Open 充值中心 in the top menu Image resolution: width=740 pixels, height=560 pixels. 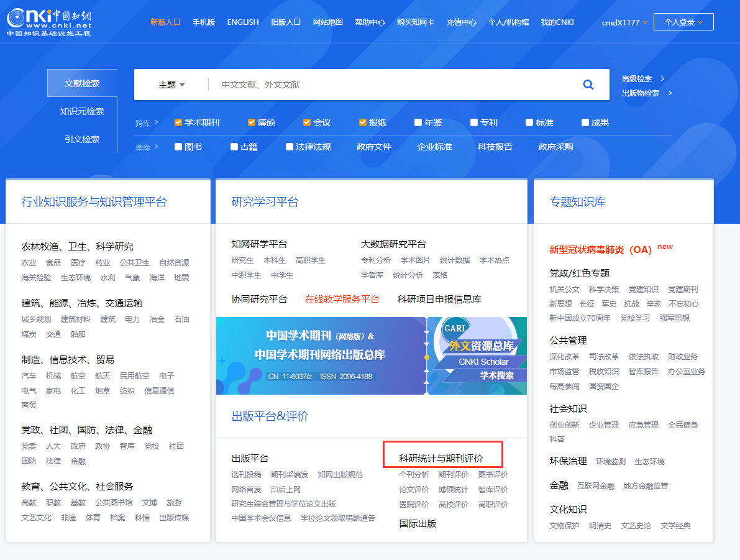point(462,22)
